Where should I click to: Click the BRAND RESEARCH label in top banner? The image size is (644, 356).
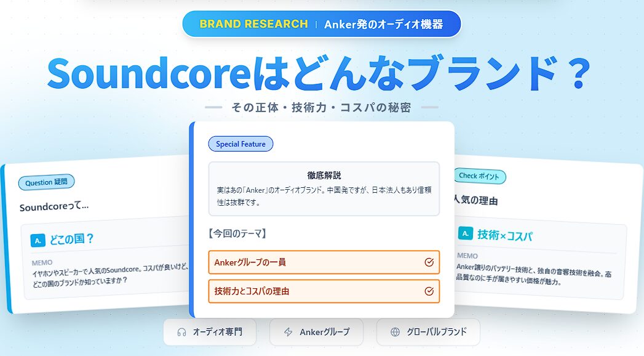[253, 24]
